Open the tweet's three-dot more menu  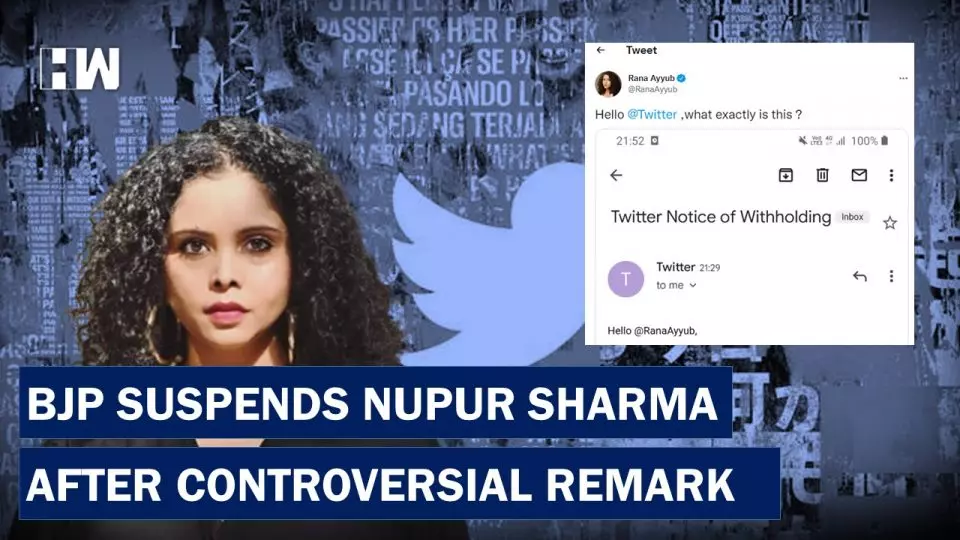click(903, 78)
